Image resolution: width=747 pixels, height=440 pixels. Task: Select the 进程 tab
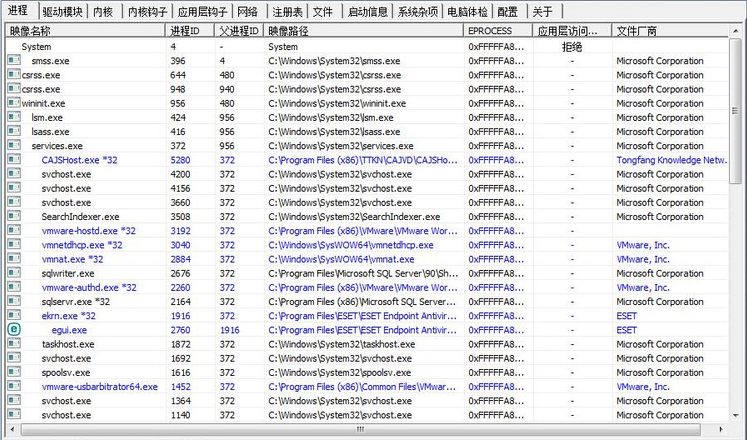pos(19,10)
